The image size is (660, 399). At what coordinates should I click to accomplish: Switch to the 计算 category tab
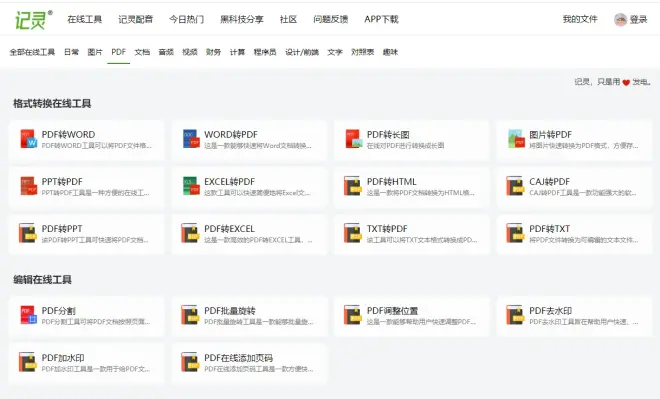click(237, 52)
